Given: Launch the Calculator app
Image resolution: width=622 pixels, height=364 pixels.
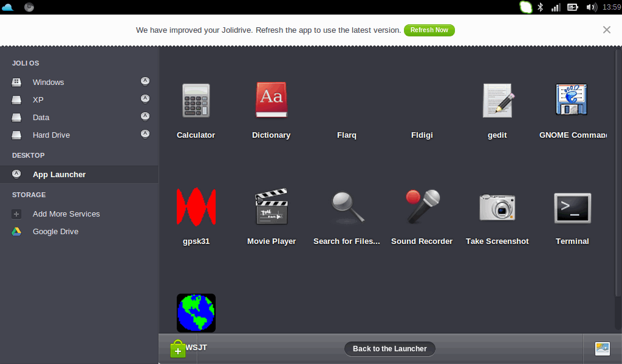Looking at the screenshot, I should click(196, 101).
